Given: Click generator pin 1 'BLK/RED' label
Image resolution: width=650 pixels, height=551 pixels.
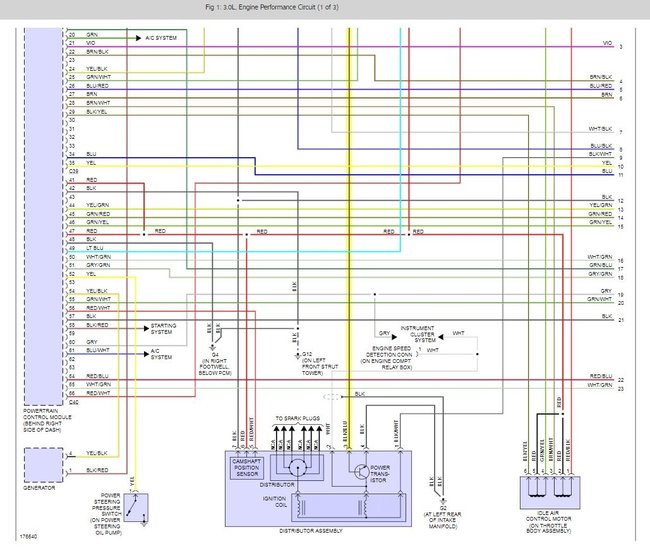Looking at the screenshot, I should (97, 470).
